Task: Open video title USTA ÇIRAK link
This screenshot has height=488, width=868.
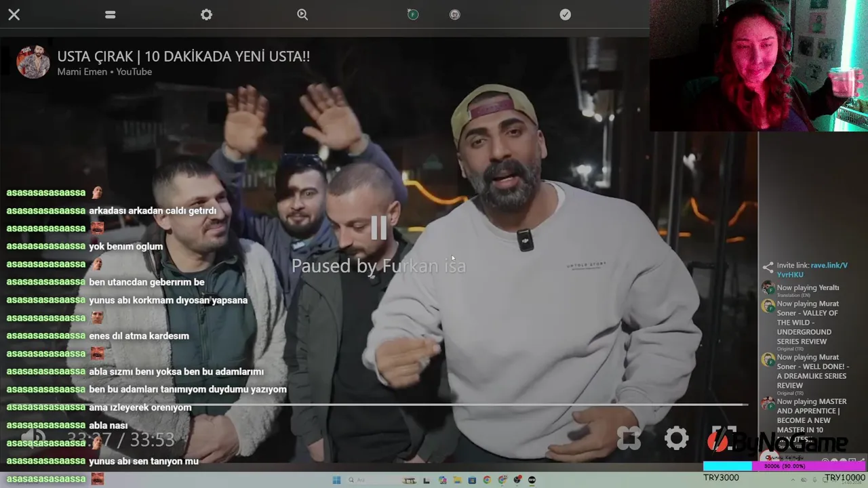Action: [x=183, y=56]
